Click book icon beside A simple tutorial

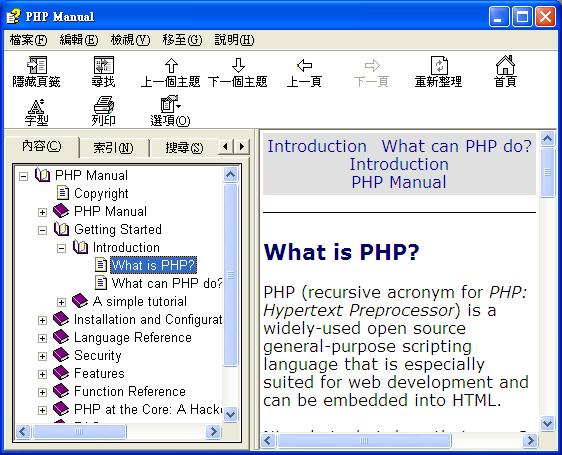tap(80, 301)
